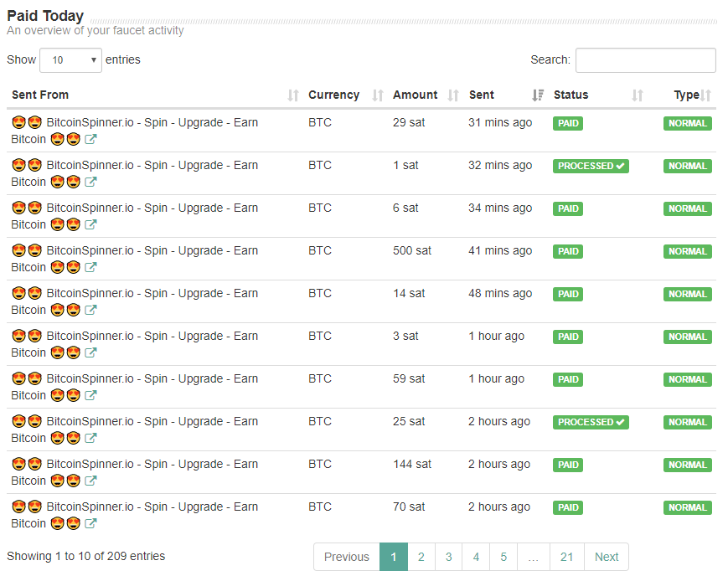This screenshot has height=576, width=728.
Task: Open external link in 70 sat row
Action: 90,523
